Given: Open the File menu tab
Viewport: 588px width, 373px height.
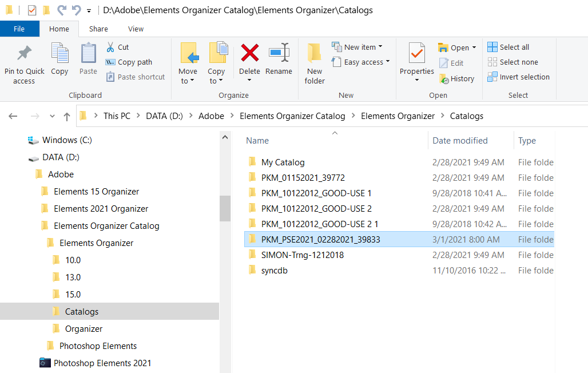Looking at the screenshot, I should click(x=19, y=29).
